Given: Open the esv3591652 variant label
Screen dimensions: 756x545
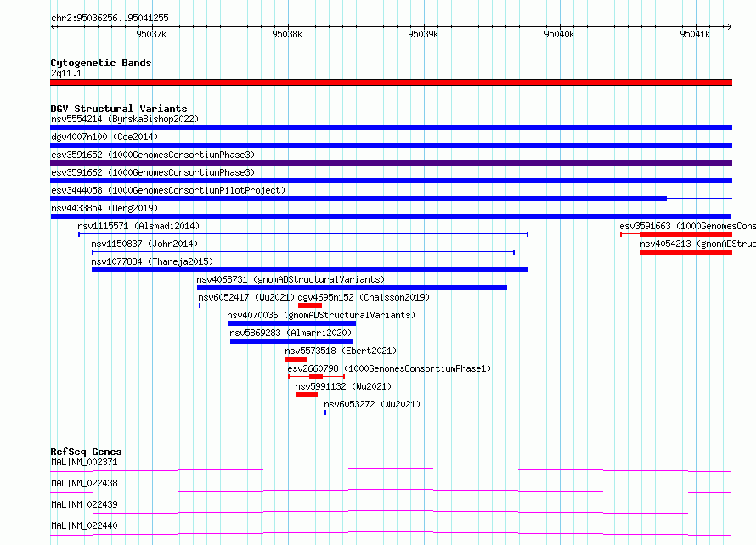Looking at the screenshot, I should pyautogui.click(x=153, y=155).
